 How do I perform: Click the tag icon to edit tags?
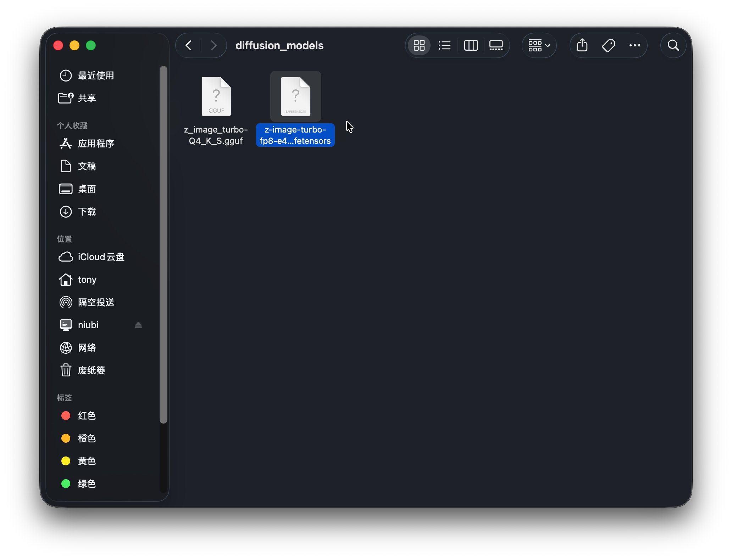(609, 45)
